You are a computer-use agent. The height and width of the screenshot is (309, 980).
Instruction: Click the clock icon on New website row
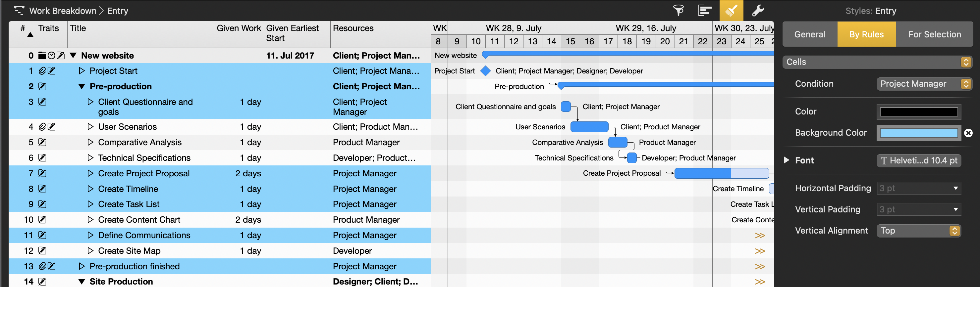[51, 56]
